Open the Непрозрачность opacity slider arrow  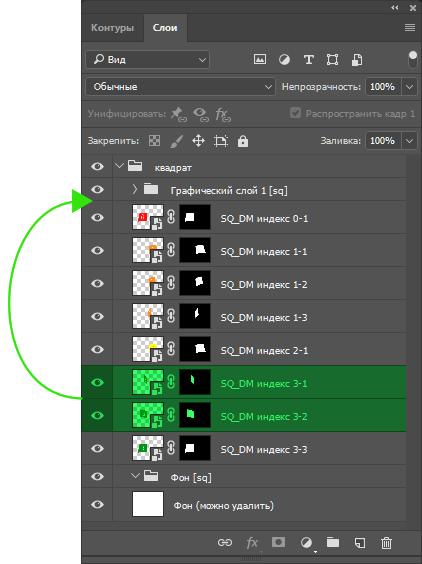409,87
